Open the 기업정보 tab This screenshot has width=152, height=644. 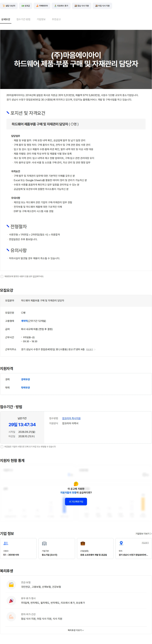(x=41, y=19)
